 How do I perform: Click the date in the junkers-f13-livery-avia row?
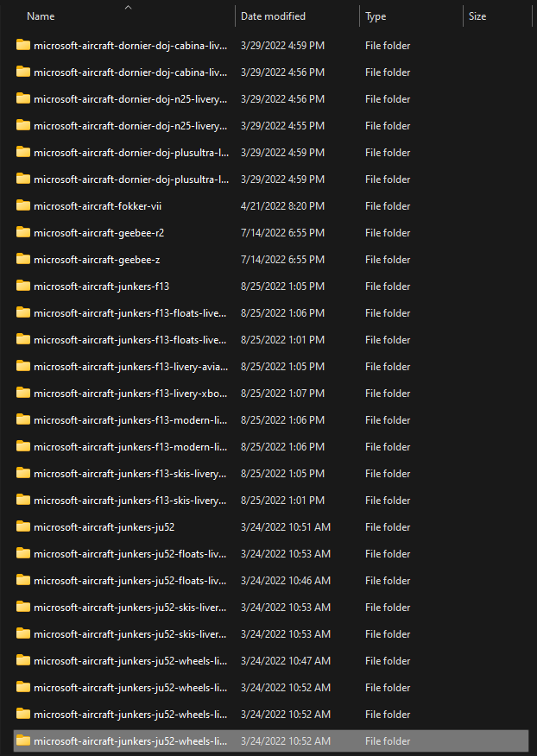point(282,367)
